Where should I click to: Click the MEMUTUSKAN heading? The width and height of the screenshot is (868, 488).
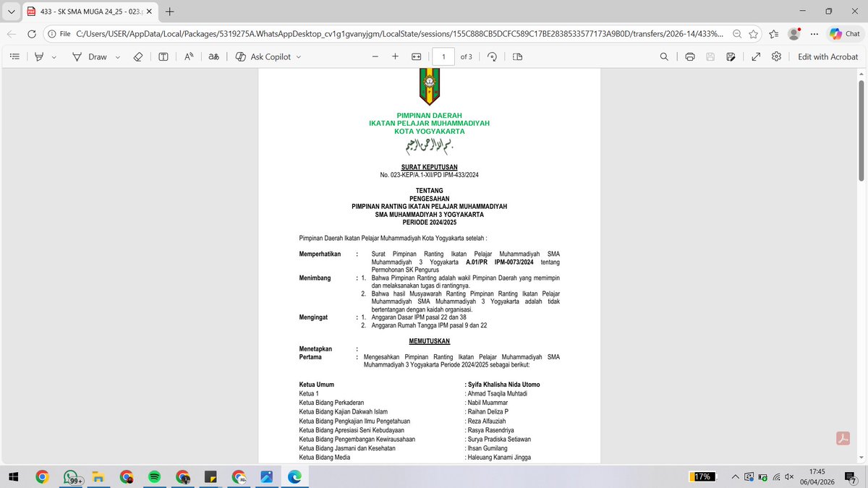[429, 341]
